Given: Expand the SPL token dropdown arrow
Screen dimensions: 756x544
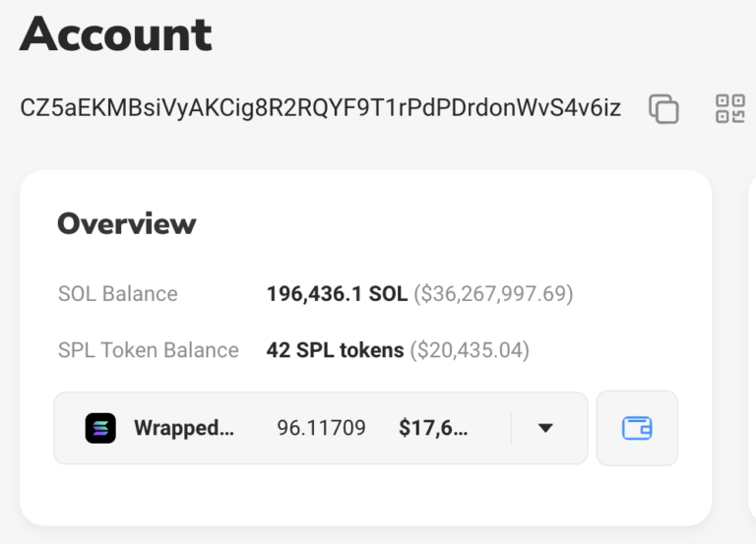Looking at the screenshot, I should (545, 428).
